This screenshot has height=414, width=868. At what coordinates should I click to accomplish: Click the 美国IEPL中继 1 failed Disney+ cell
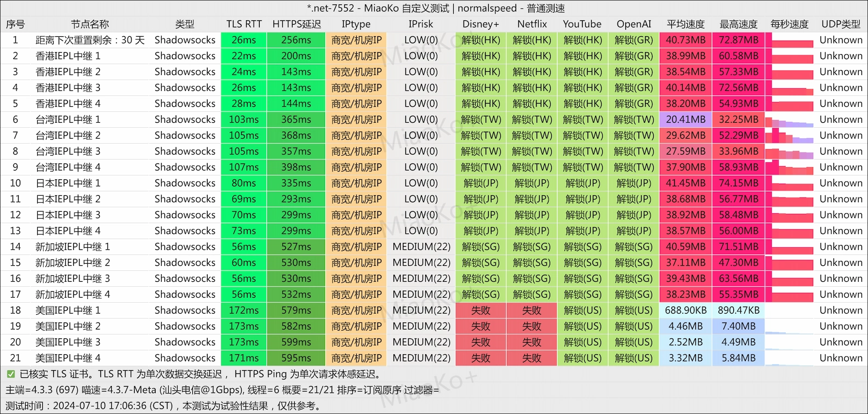(481, 310)
